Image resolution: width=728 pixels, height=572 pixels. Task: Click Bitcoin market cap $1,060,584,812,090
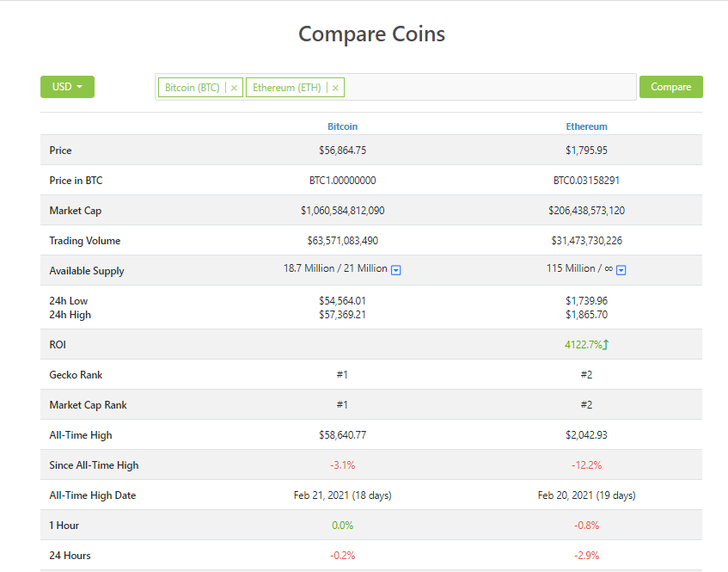point(343,211)
